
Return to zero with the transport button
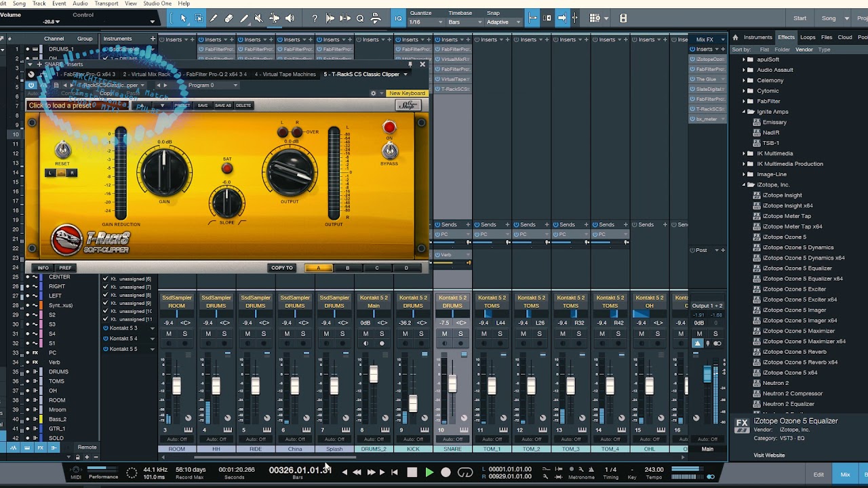pos(394,472)
